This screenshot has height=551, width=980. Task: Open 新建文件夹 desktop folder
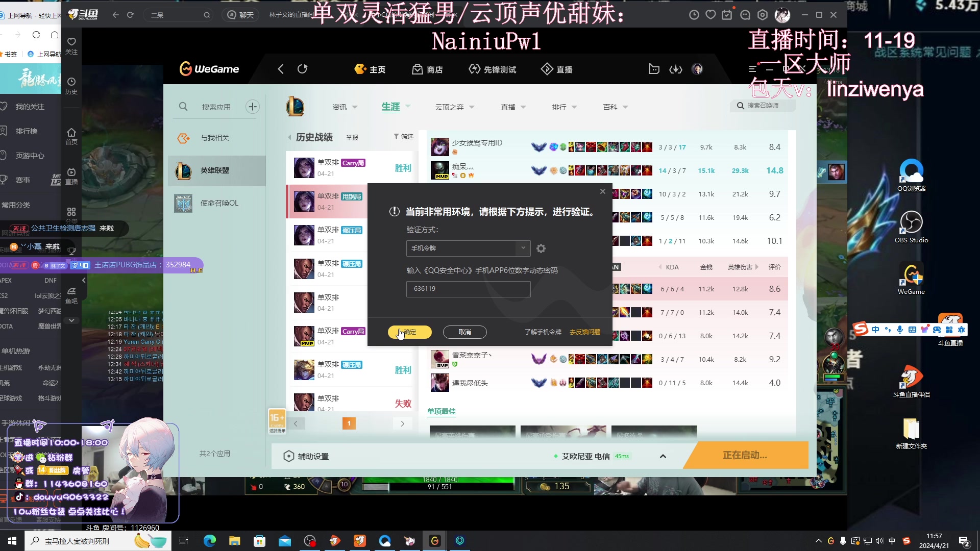[x=912, y=433]
